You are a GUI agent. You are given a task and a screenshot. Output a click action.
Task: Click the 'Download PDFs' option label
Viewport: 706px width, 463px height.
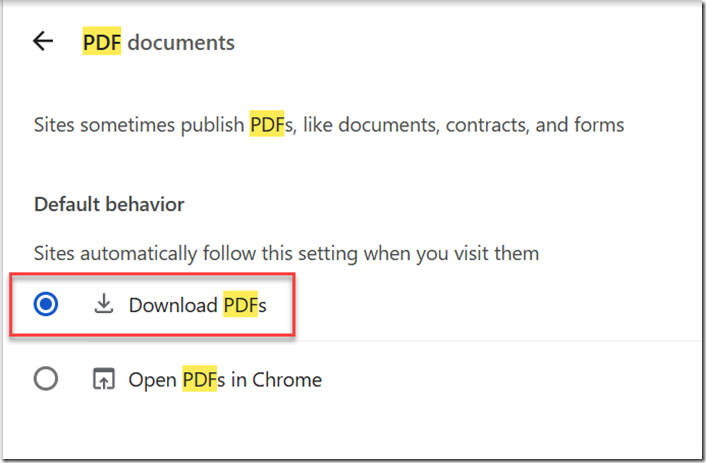click(x=198, y=305)
